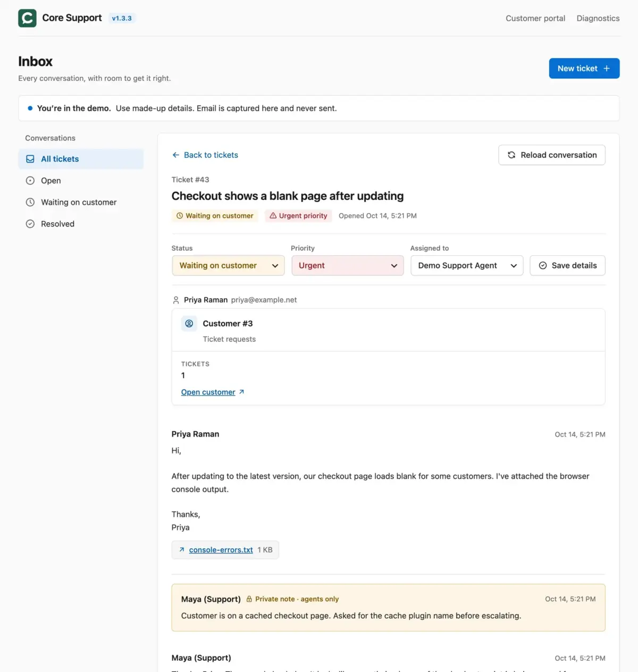Click the lock icon on the private note
Viewport: 638px width, 672px height.
249,599
